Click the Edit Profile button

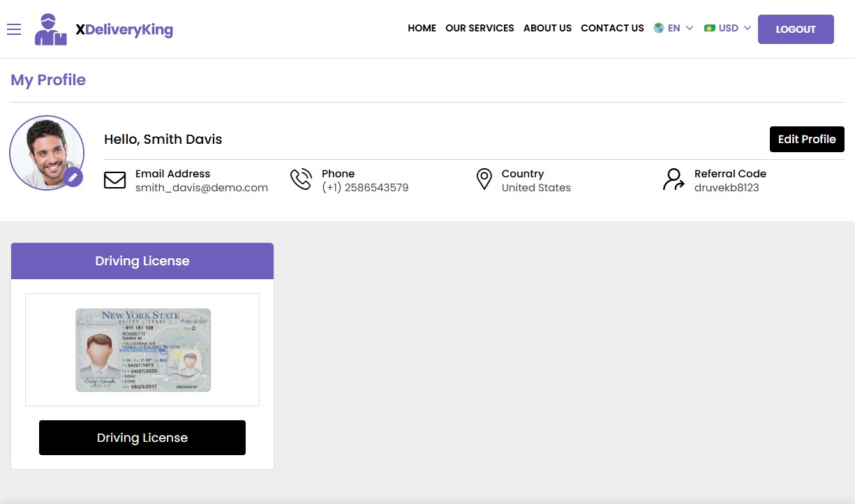coord(807,139)
